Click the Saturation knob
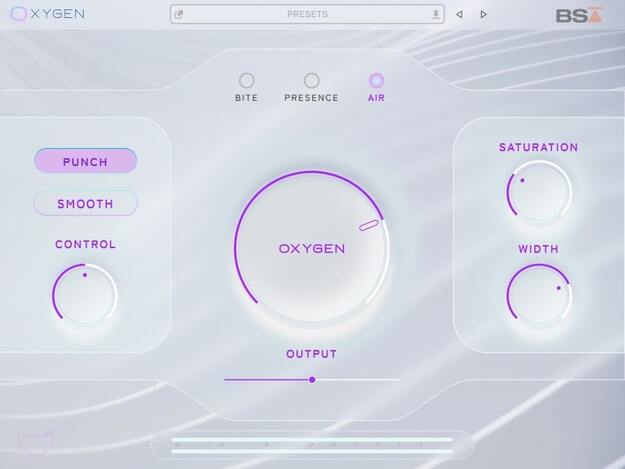 (539, 192)
